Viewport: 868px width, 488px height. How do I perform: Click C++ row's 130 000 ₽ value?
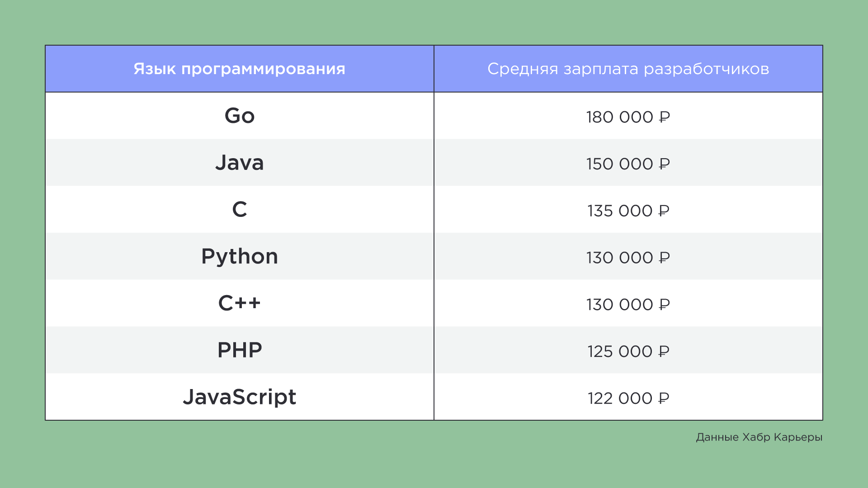point(627,305)
